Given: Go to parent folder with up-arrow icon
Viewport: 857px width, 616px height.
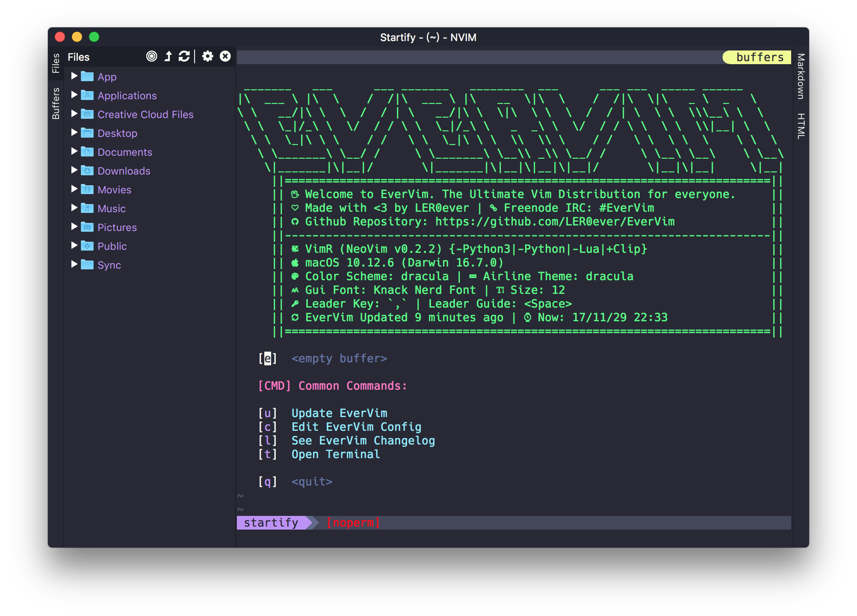Looking at the screenshot, I should (168, 56).
